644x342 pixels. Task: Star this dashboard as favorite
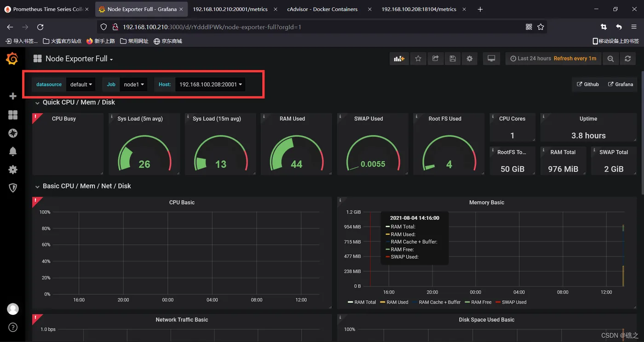418,59
